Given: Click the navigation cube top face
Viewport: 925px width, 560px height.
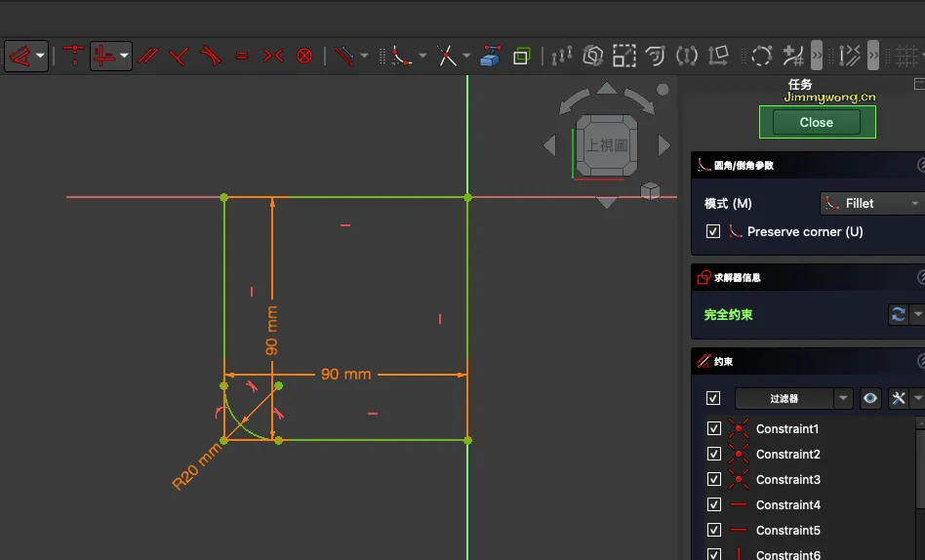Looking at the screenshot, I should tap(607, 145).
